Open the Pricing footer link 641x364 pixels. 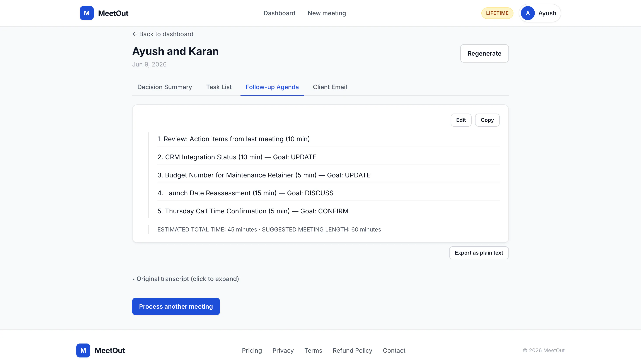[252, 350]
